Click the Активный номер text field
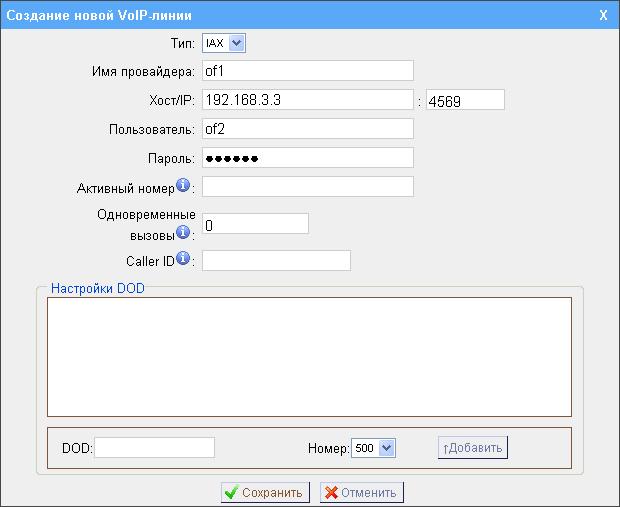The width and height of the screenshot is (620, 507). pyautogui.click(x=307, y=187)
